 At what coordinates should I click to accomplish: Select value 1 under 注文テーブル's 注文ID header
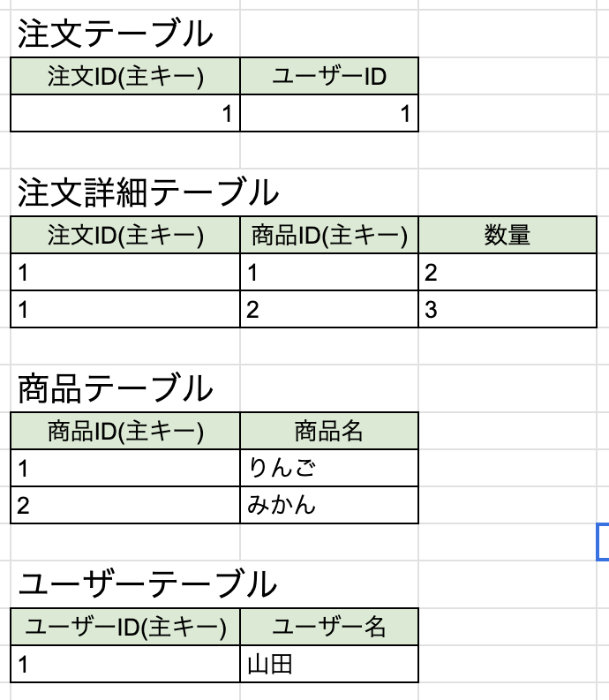tap(125, 114)
